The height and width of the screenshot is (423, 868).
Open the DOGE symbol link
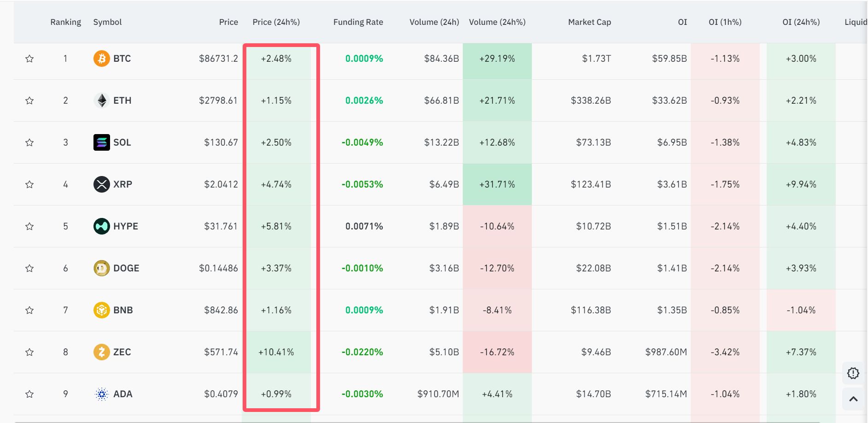point(126,268)
